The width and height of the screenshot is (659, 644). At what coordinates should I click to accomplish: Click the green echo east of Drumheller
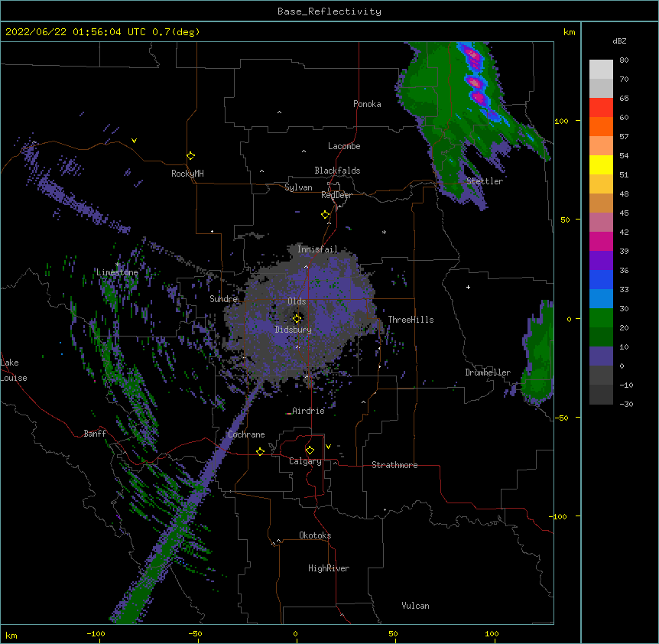[x=540, y=353]
